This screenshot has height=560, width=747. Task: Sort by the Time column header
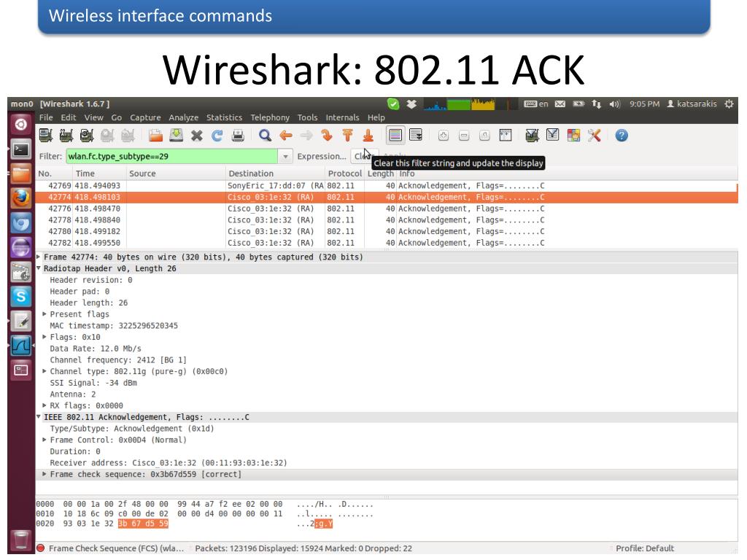(x=100, y=174)
